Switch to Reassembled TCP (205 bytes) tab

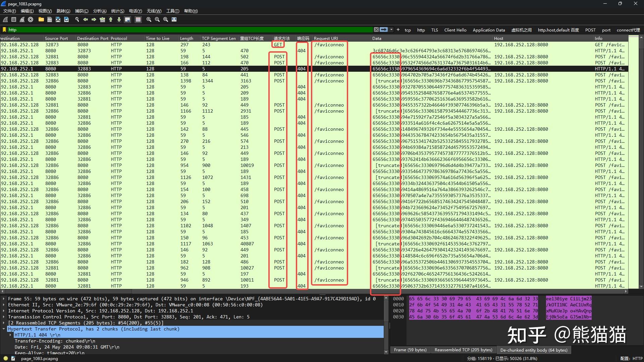coord(463,350)
